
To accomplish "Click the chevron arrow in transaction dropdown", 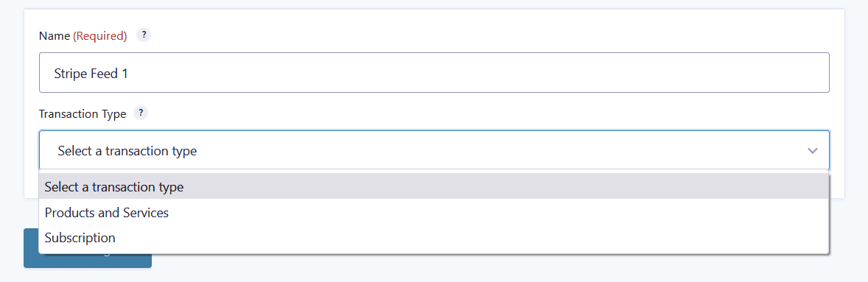I will coord(812,150).
